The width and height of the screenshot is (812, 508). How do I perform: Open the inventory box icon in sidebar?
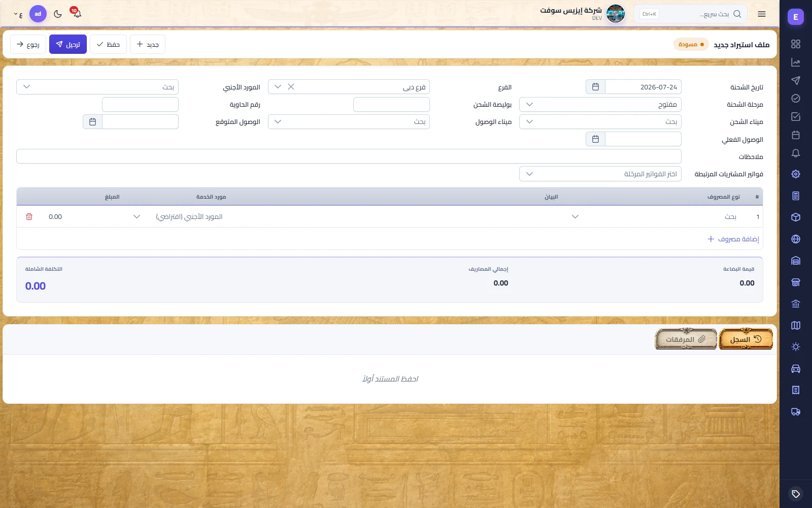click(x=795, y=217)
